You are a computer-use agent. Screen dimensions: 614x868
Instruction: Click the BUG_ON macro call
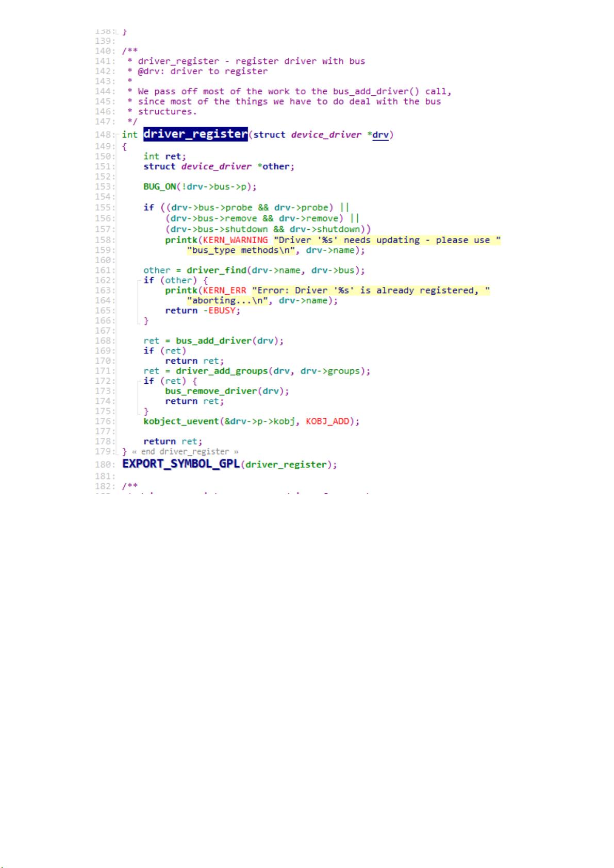(x=160, y=186)
